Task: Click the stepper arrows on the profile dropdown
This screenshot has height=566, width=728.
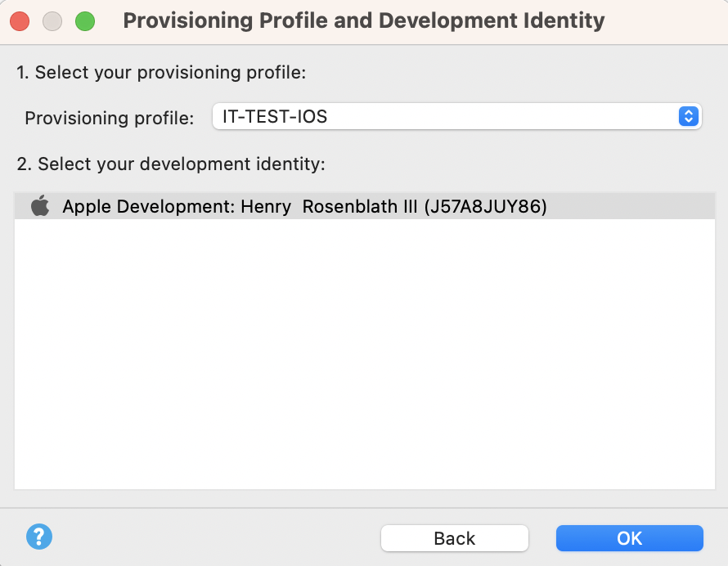Action: pyautogui.click(x=687, y=116)
